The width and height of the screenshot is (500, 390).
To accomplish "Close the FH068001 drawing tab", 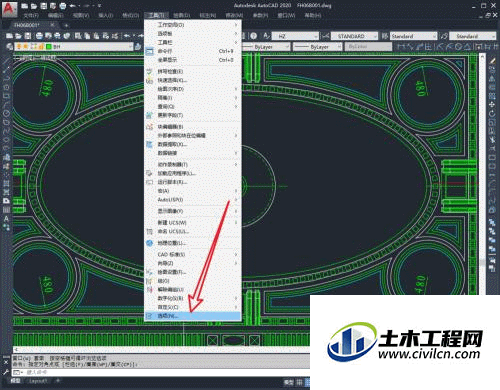I will [x=52, y=25].
